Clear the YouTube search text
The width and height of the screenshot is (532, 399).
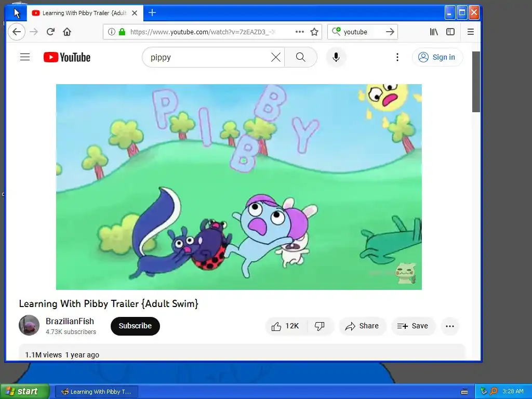[276, 57]
